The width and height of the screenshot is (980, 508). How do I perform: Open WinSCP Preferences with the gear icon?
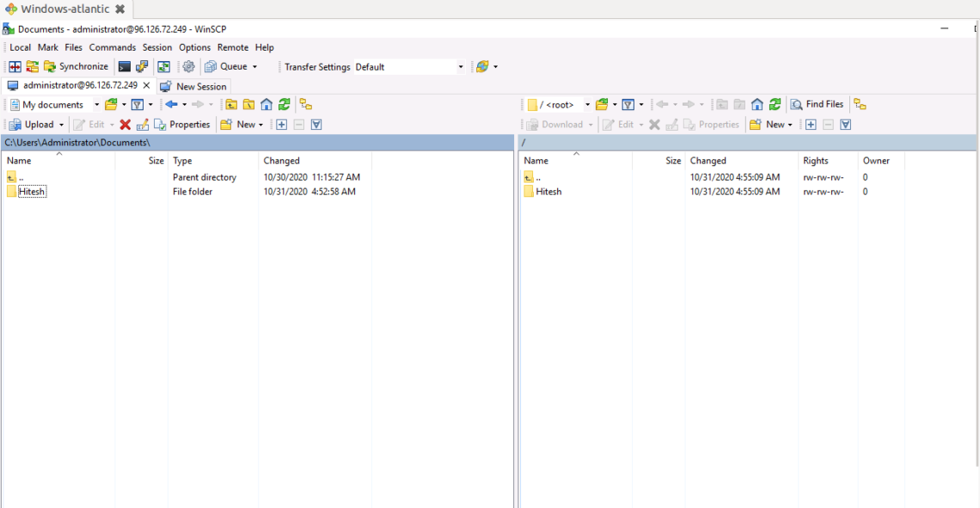point(189,66)
